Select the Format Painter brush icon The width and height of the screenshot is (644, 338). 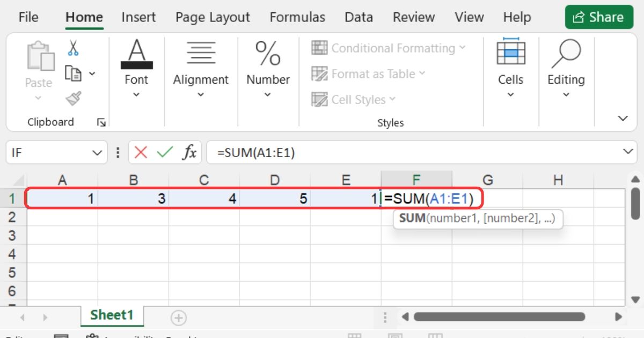click(x=73, y=98)
